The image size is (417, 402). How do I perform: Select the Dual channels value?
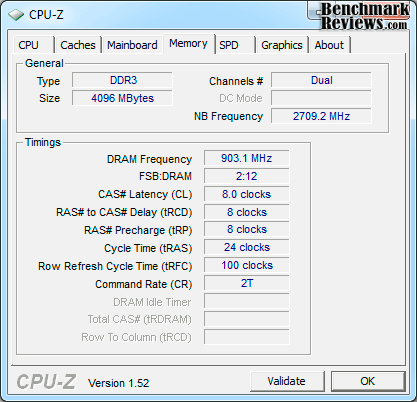click(x=321, y=80)
